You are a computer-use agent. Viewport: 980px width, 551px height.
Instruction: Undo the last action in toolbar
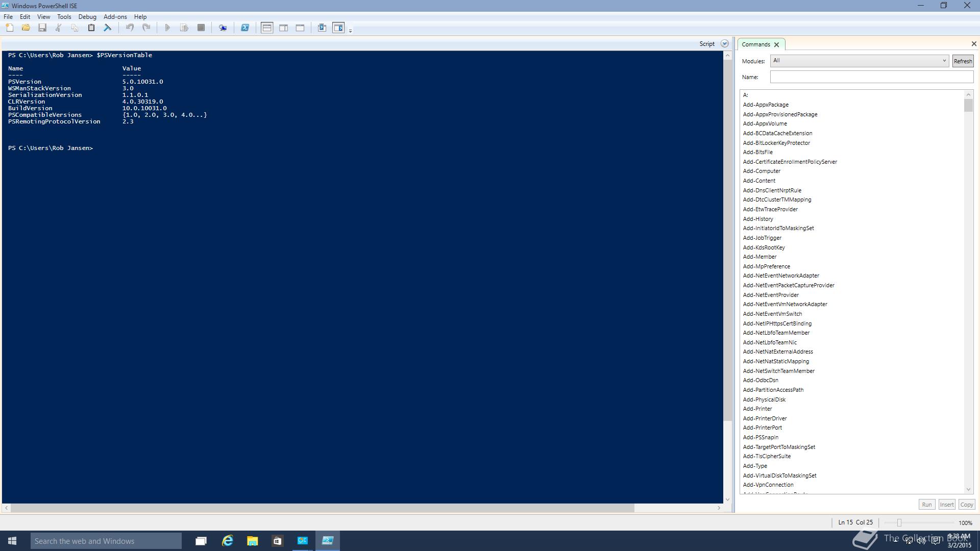tap(130, 28)
